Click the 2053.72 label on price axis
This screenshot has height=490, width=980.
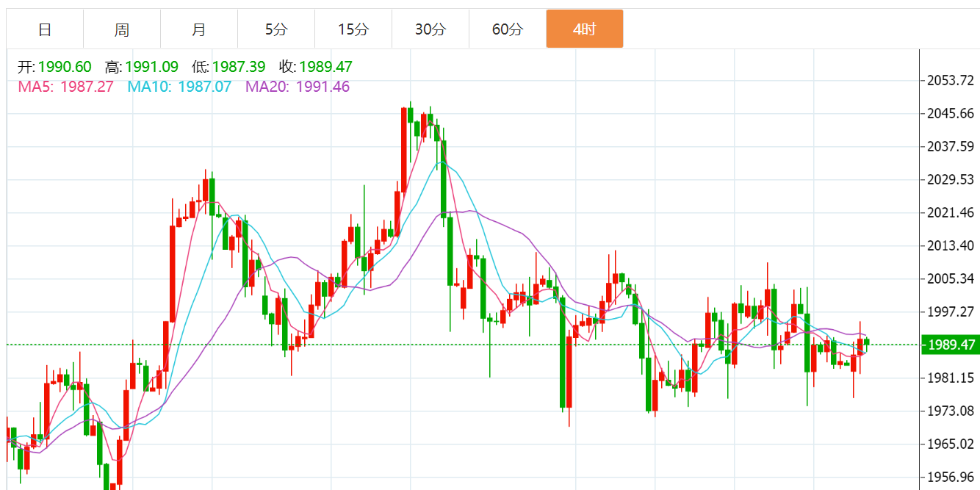point(951,80)
